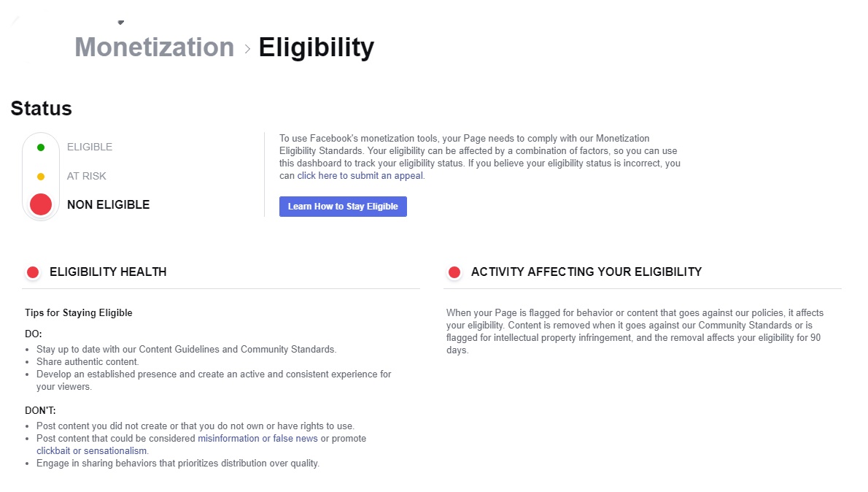868x492 pixels.
Task: Go back to Monetization breadcrumb
Action: [x=154, y=47]
